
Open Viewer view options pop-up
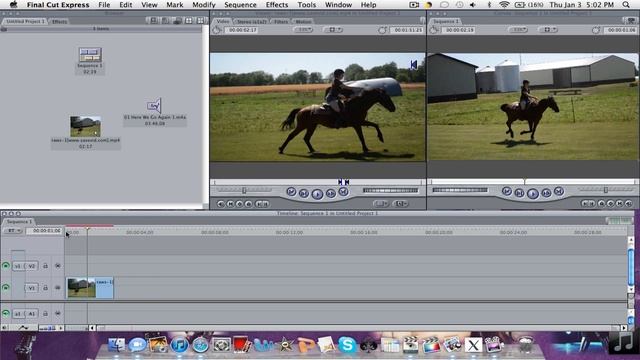point(333,30)
